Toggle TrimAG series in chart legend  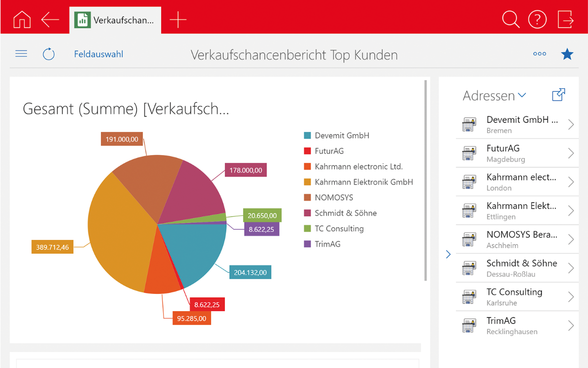[x=327, y=244]
